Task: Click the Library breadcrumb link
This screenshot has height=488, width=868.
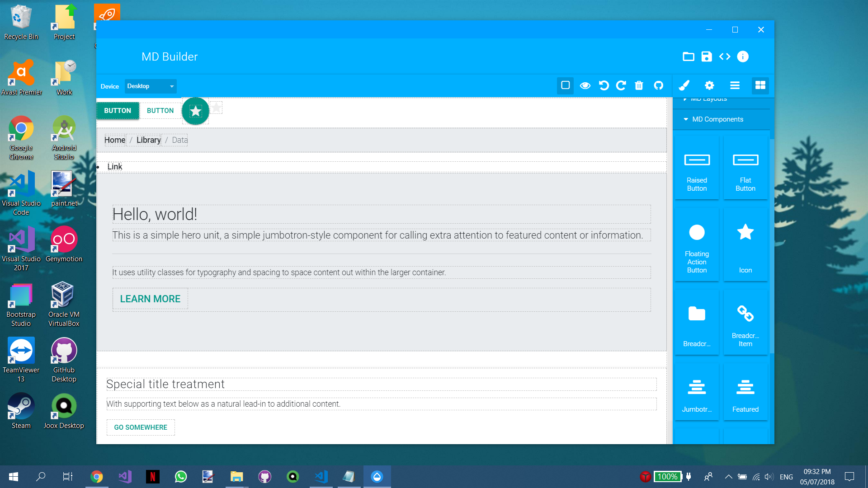Action: (x=148, y=140)
